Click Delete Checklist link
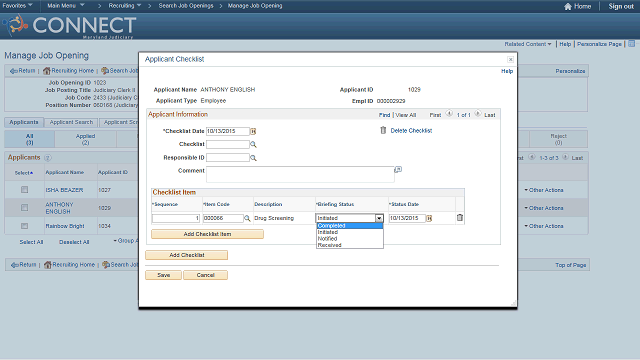Viewport: 640px width, 360px height. (411, 131)
